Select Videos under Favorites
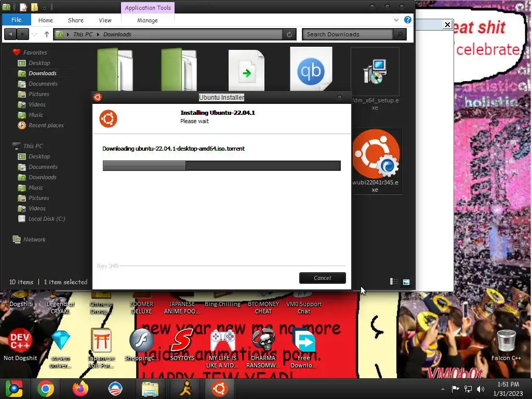 tap(32, 104)
